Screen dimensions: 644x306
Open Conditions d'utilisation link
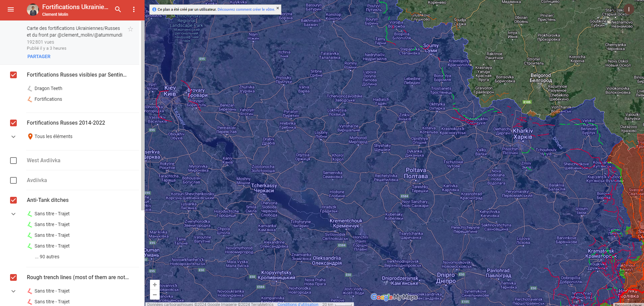coord(298,304)
